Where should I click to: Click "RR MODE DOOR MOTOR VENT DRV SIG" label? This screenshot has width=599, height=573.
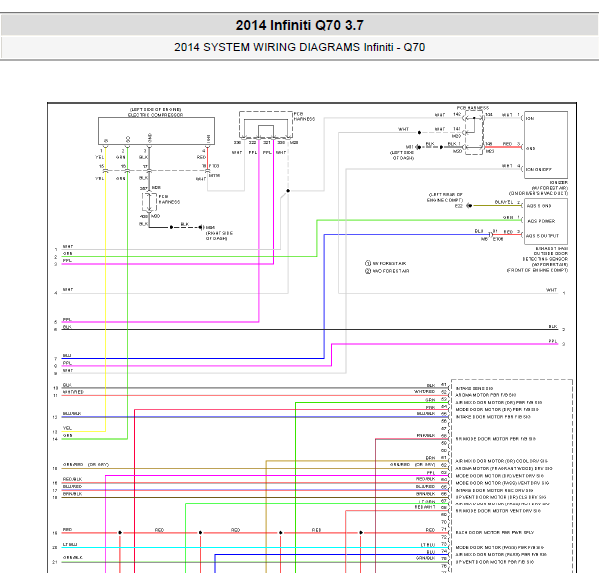[498, 511]
